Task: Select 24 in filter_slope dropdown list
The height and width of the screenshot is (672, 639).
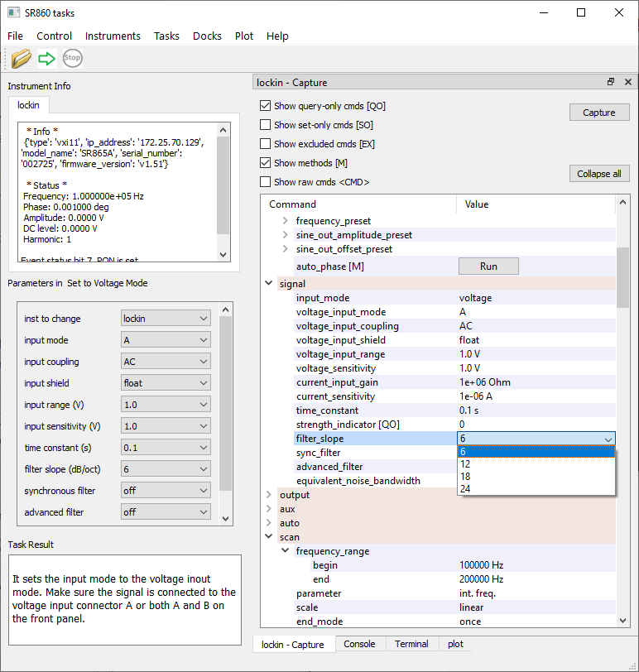Action: pyautogui.click(x=536, y=489)
